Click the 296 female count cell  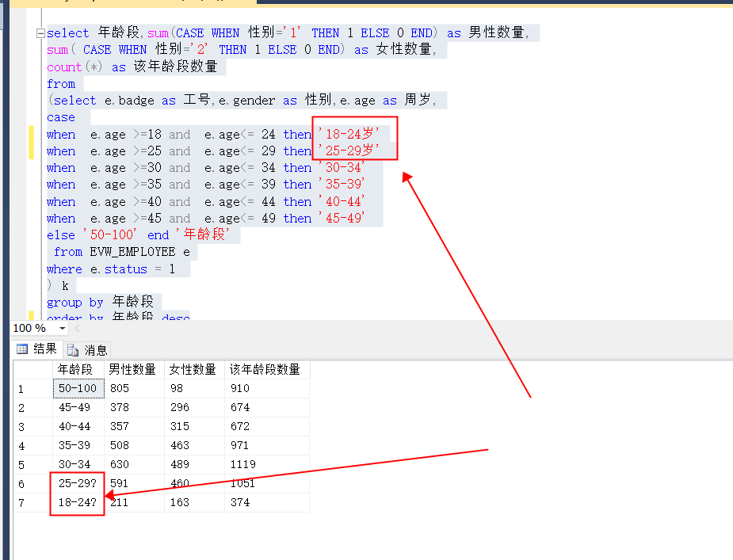pos(194,408)
